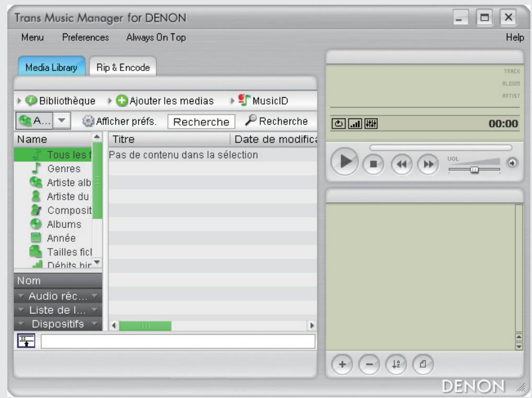Open the Bibliothèque library icon
The width and height of the screenshot is (532, 398).
30,100
